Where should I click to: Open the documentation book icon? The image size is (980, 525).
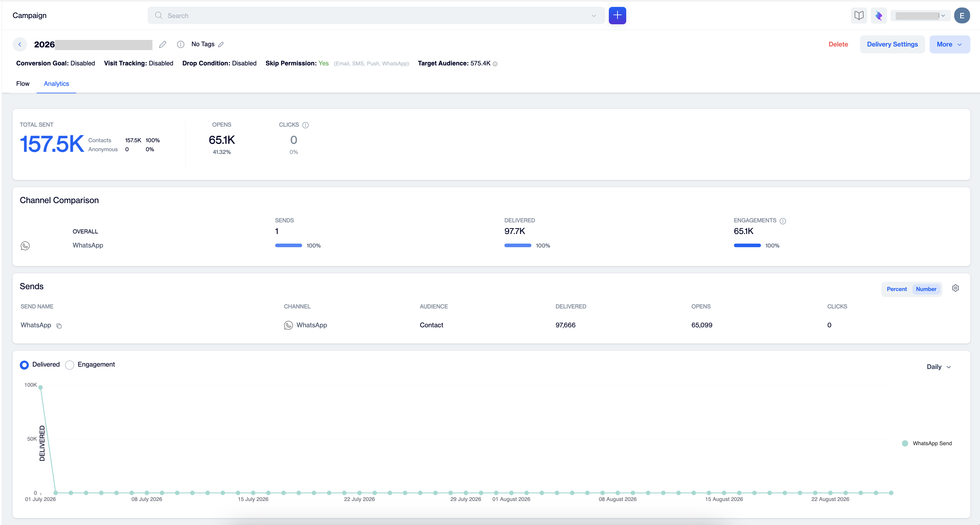click(859, 16)
